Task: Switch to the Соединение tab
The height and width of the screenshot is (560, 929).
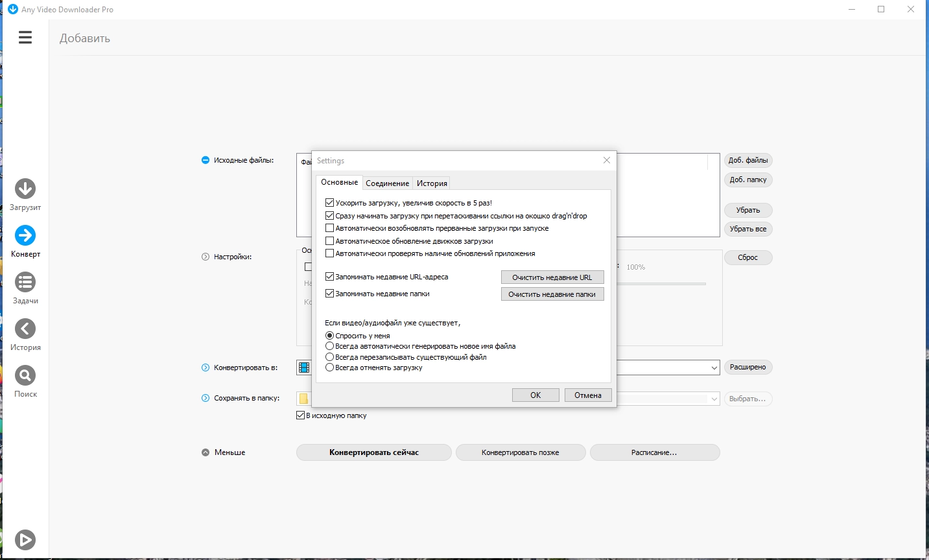Action: pyautogui.click(x=387, y=183)
